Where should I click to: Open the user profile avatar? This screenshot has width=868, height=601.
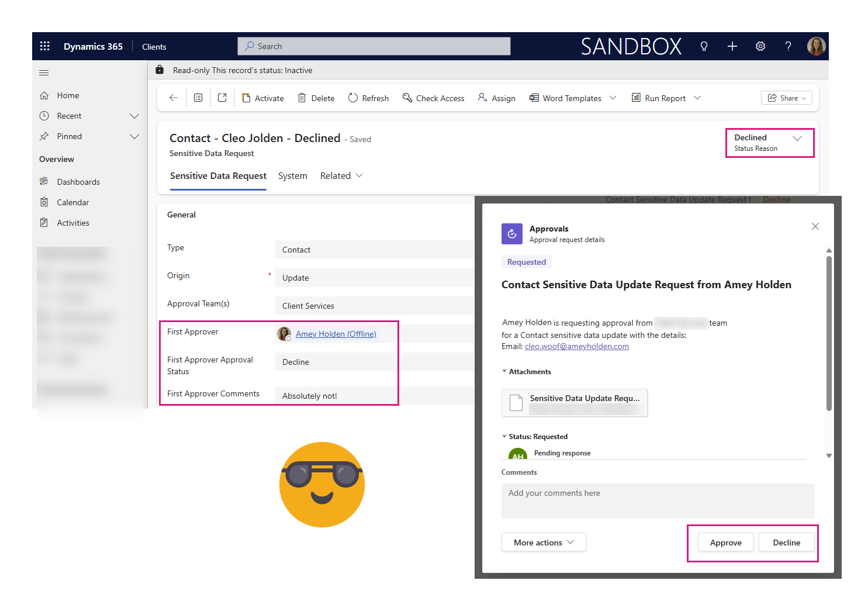click(x=816, y=46)
